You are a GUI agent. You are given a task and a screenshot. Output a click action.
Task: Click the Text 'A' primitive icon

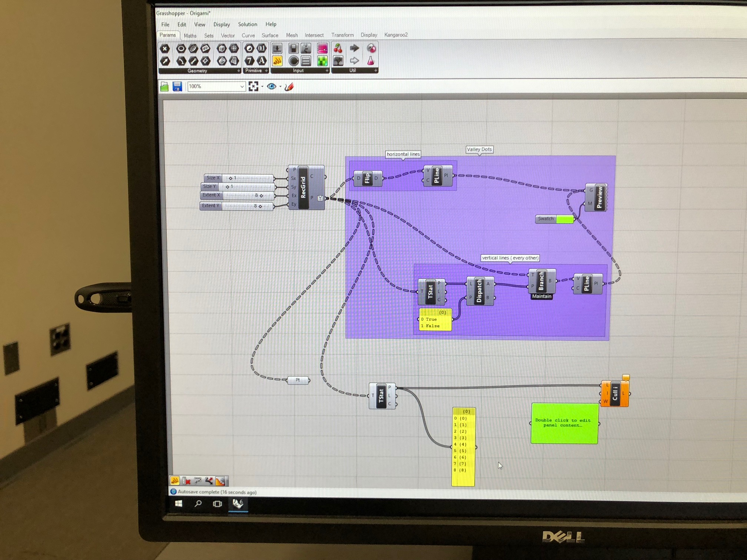point(262,61)
